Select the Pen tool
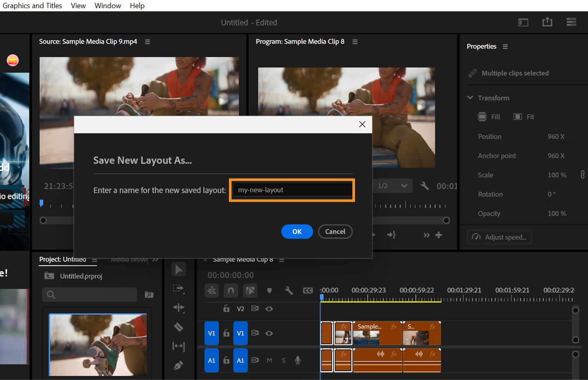 (x=179, y=365)
